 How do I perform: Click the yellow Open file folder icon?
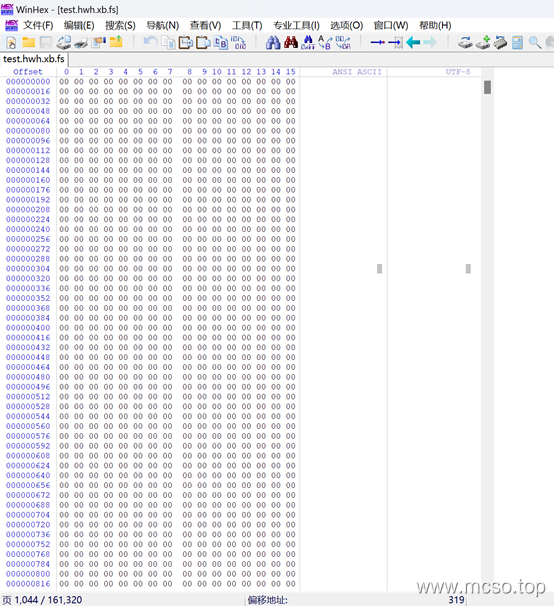28,42
